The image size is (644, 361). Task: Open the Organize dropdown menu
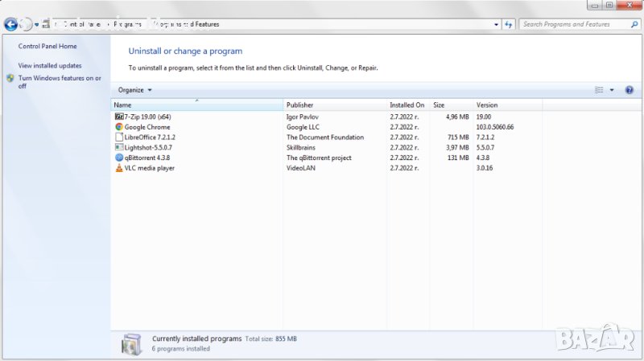(134, 90)
